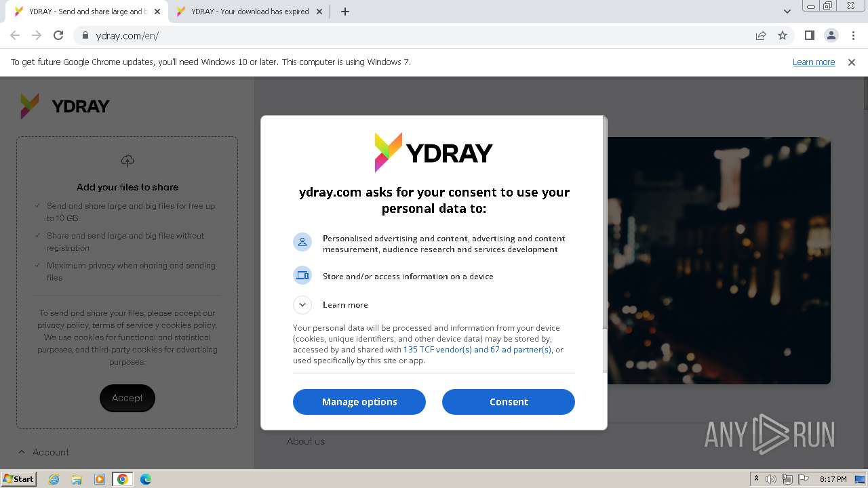The width and height of the screenshot is (868, 488).
Task: Expand the Learn more chevron
Action: pyautogui.click(x=302, y=305)
